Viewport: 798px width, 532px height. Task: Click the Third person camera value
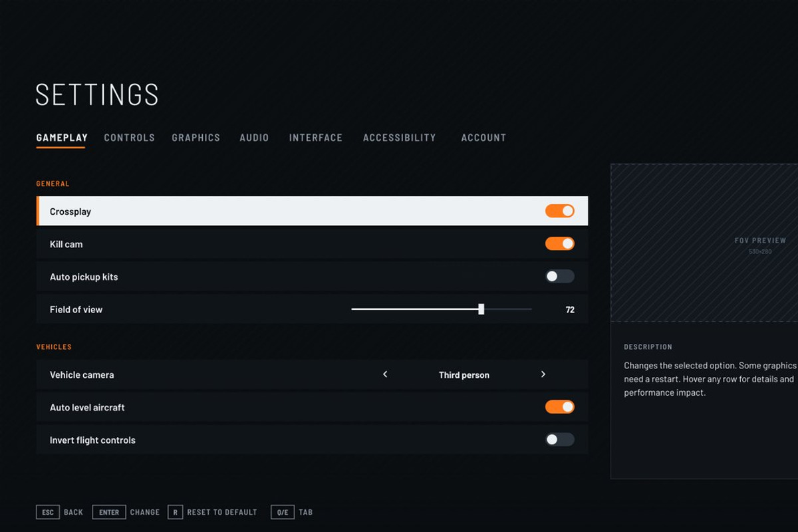[x=464, y=375]
